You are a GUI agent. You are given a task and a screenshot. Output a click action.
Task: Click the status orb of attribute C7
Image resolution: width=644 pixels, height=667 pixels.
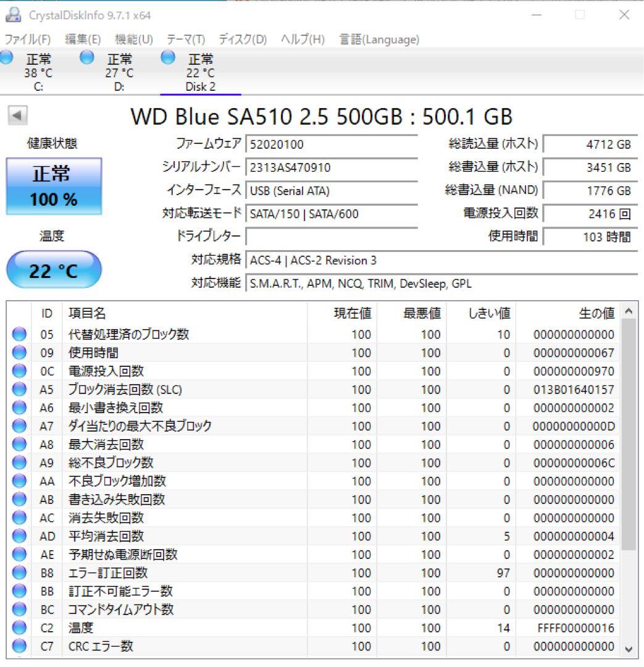click(x=19, y=646)
